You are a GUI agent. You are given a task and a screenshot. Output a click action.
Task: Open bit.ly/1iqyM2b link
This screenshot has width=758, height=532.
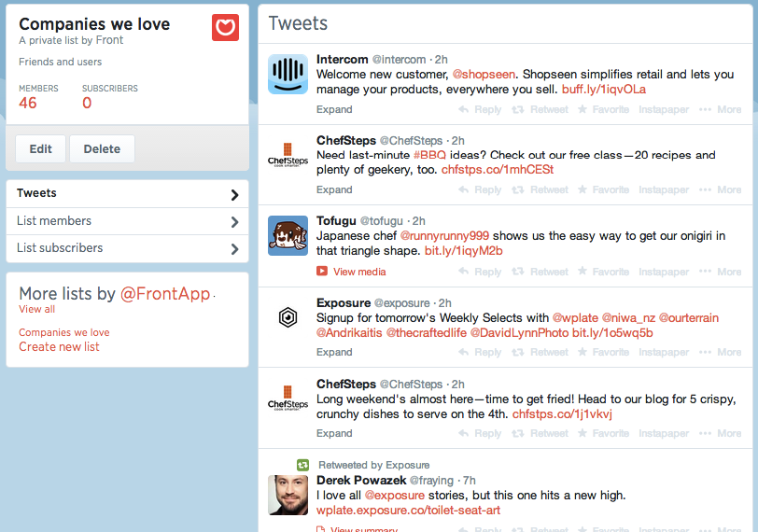(x=464, y=251)
